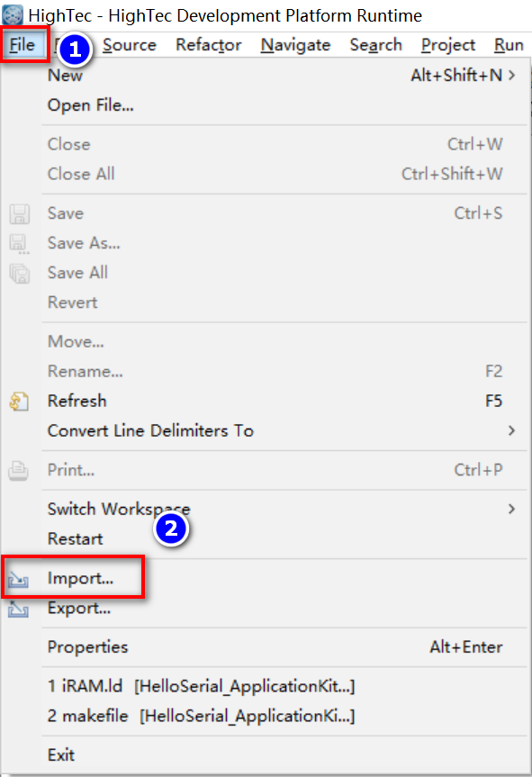Click the Refresh icon next to Refresh
The image size is (532, 777).
(x=19, y=401)
